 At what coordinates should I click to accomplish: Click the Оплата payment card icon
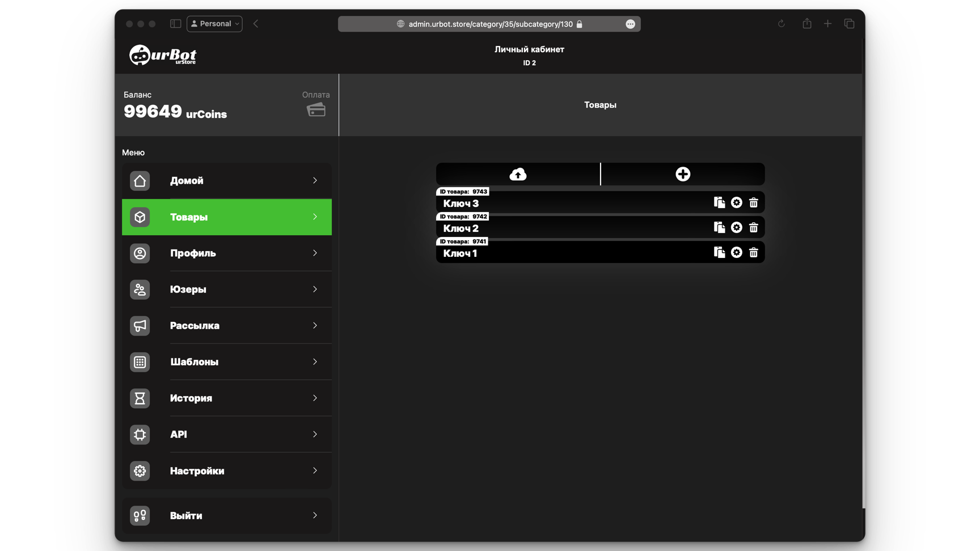316,109
